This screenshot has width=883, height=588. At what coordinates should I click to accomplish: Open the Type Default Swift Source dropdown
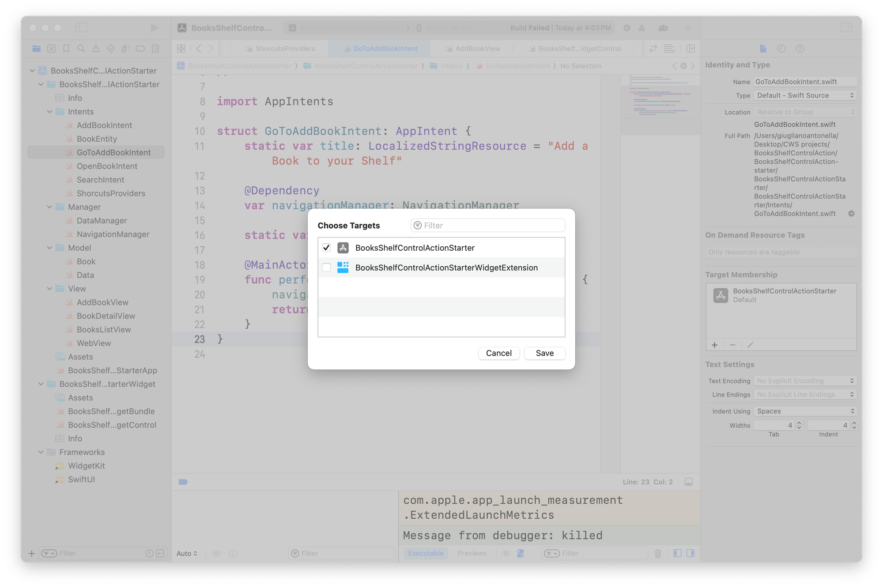coord(805,95)
